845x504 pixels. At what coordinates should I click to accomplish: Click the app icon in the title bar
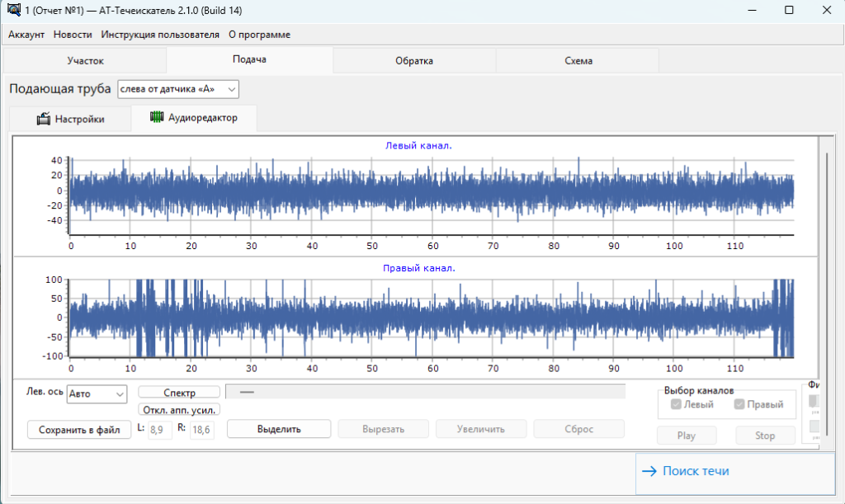[x=12, y=10]
